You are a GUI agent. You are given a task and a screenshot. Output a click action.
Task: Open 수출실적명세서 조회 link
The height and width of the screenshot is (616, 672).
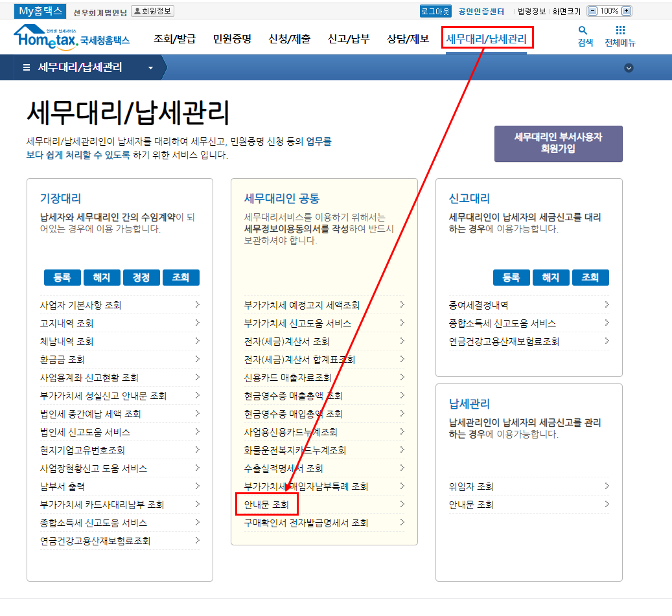pyautogui.click(x=283, y=468)
